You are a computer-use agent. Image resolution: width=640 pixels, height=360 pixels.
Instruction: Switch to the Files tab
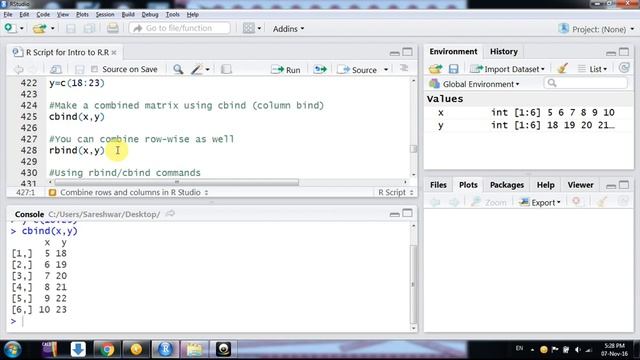(x=438, y=185)
